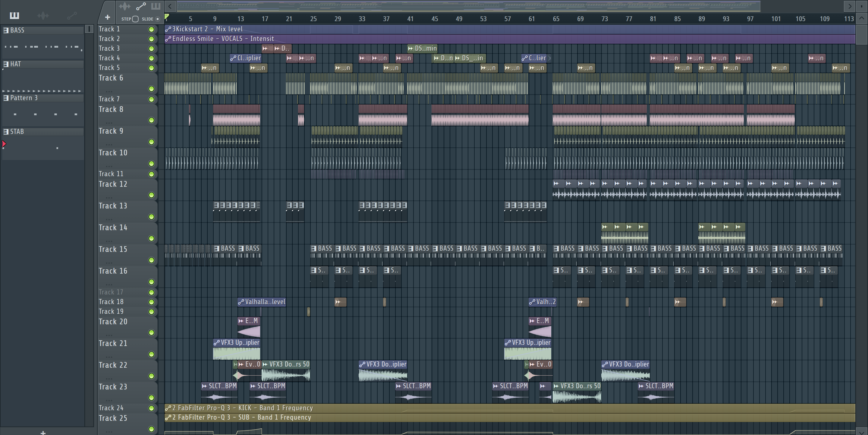Click the Track 9 header label
Viewport: 868px width, 435px height.
point(111,131)
